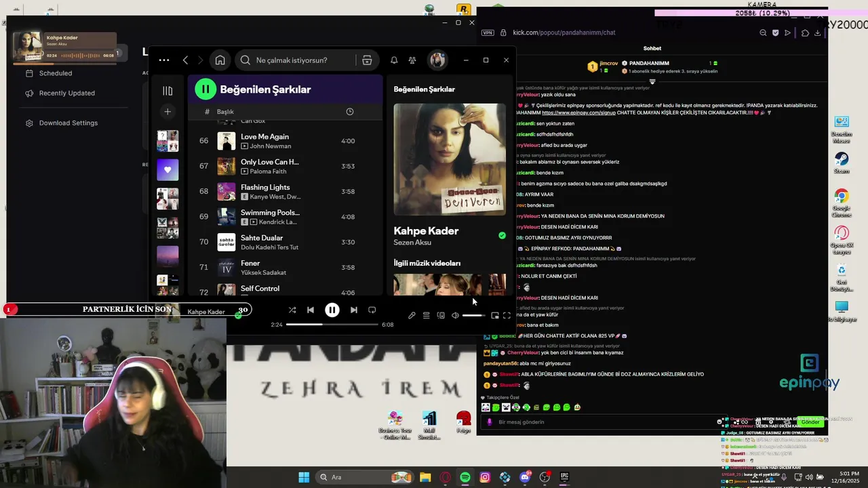This screenshot has width=868, height=488.
Task: Mute Spotify with the speaker icon
Action: point(455,316)
